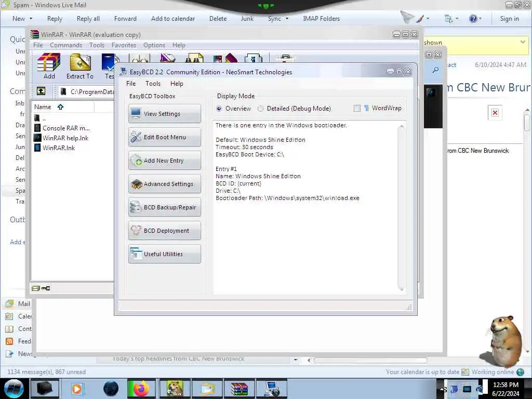Open BCD Deployment section
Viewport: 532px width, 399px height.
[165, 231]
